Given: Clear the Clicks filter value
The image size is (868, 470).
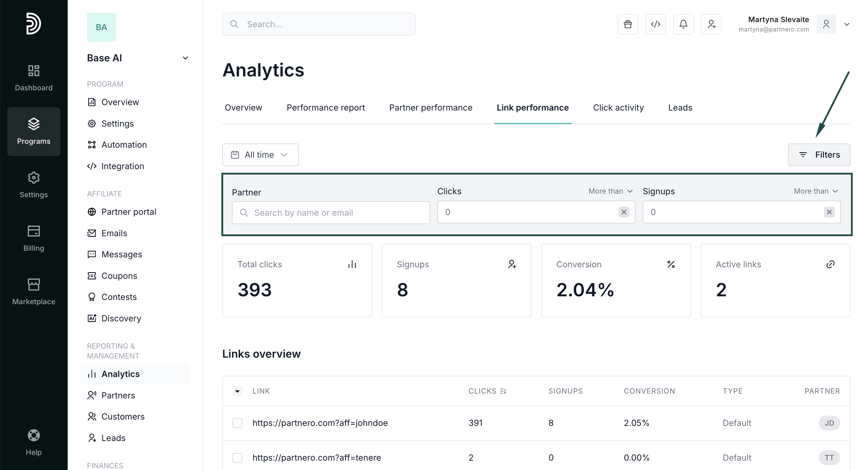Looking at the screenshot, I should pyautogui.click(x=624, y=212).
